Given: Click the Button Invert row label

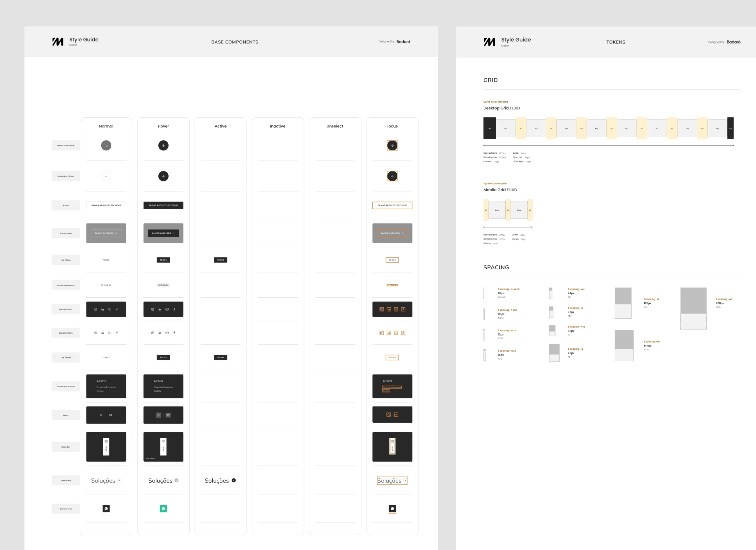Looking at the screenshot, I should tap(66, 233).
